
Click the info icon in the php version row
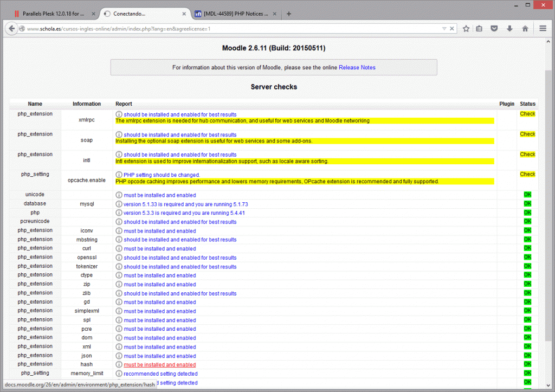(119, 213)
